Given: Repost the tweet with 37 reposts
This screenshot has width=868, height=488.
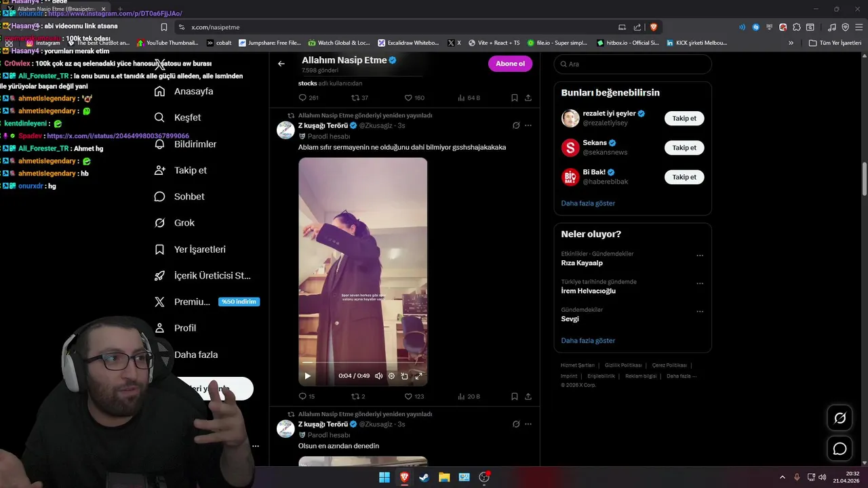Looking at the screenshot, I should 359,98.
